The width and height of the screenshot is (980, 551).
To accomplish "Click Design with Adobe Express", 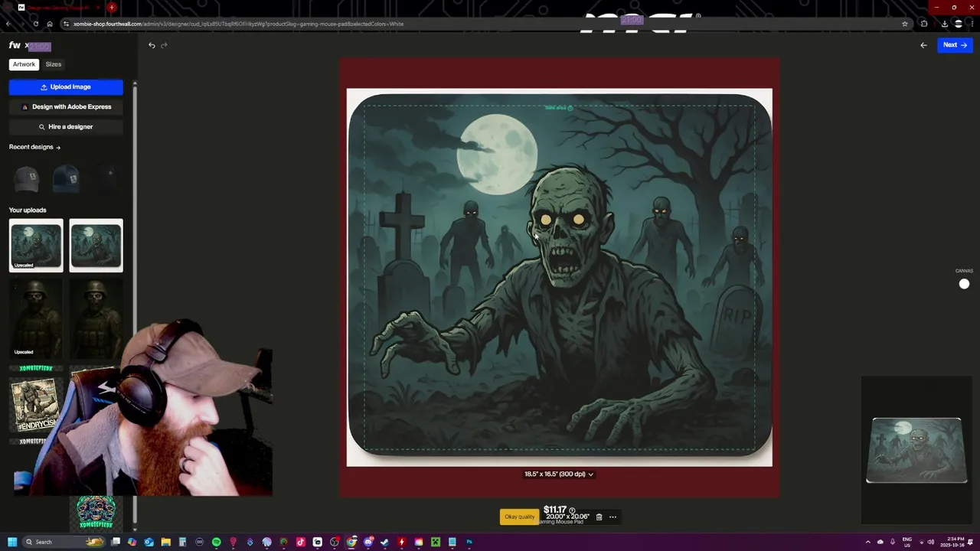I will point(66,107).
